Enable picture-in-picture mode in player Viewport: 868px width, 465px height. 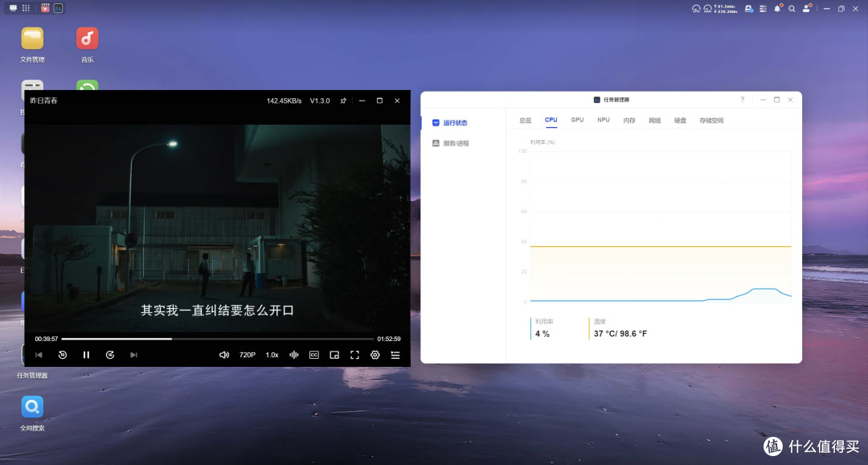334,355
